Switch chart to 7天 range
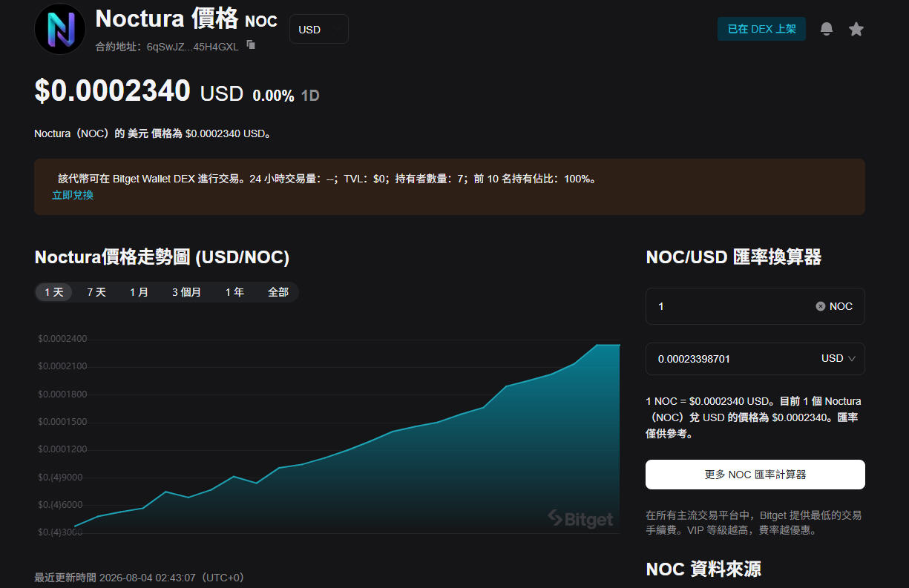This screenshot has width=909, height=588. pos(96,292)
